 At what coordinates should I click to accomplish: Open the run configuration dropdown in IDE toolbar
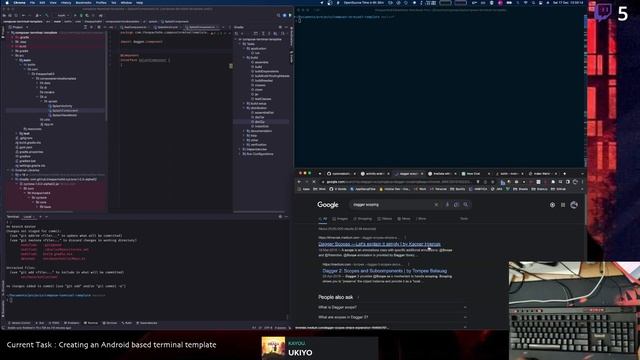[x=62, y=16]
